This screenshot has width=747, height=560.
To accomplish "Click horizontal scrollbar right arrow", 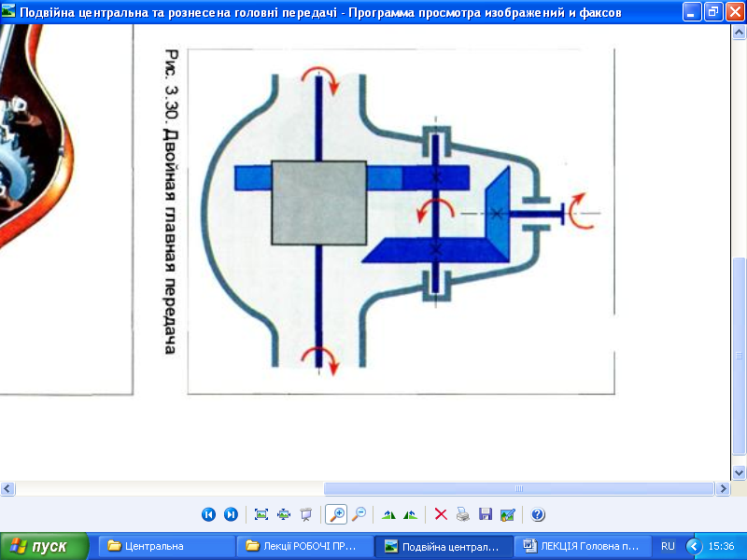I will click(x=723, y=488).
